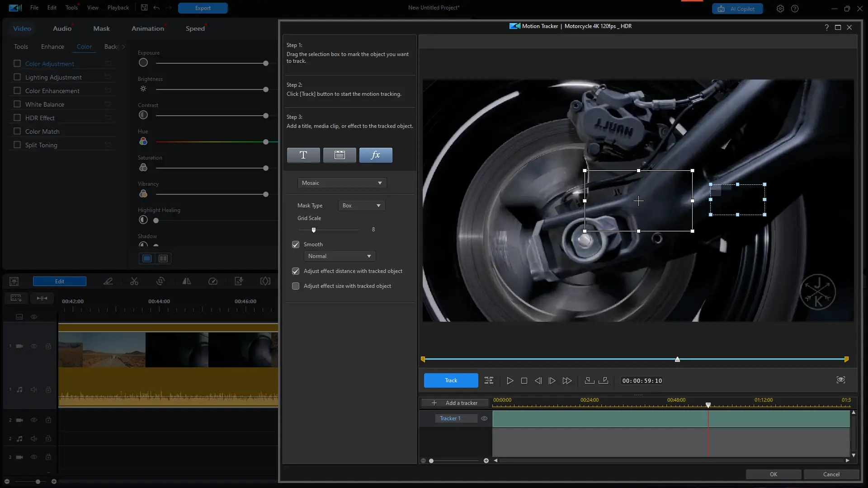Click the blue Track button
The width and height of the screenshot is (868, 488).
(451, 380)
